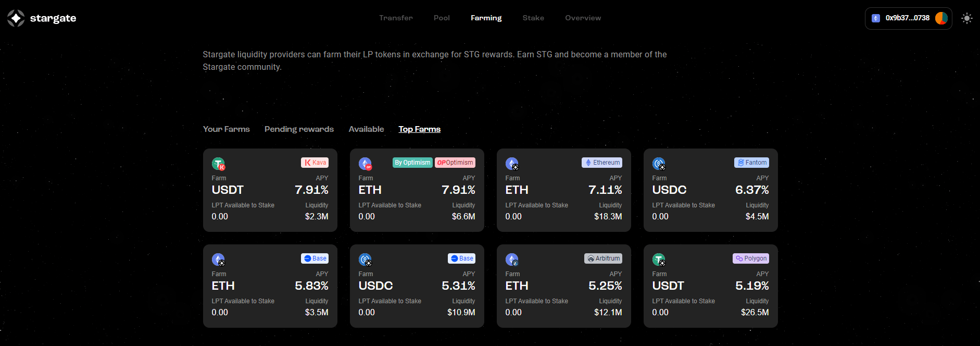Switch to Pending rewards filter
This screenshot has width=980, height=346.
[299, 129]
